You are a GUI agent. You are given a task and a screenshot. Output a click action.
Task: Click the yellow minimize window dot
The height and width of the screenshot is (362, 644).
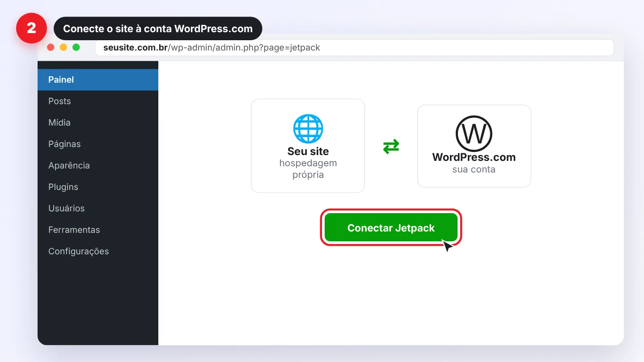64,47
